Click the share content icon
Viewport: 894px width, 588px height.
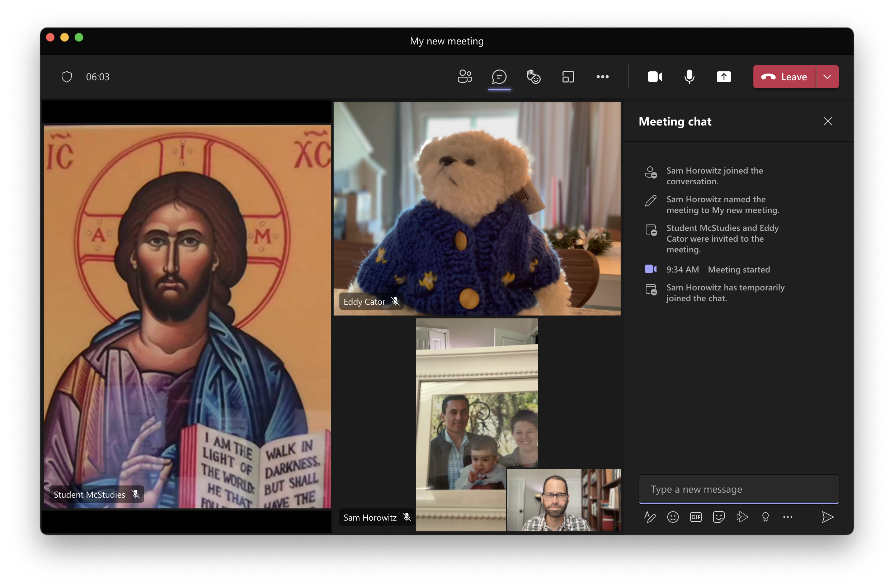723,77
